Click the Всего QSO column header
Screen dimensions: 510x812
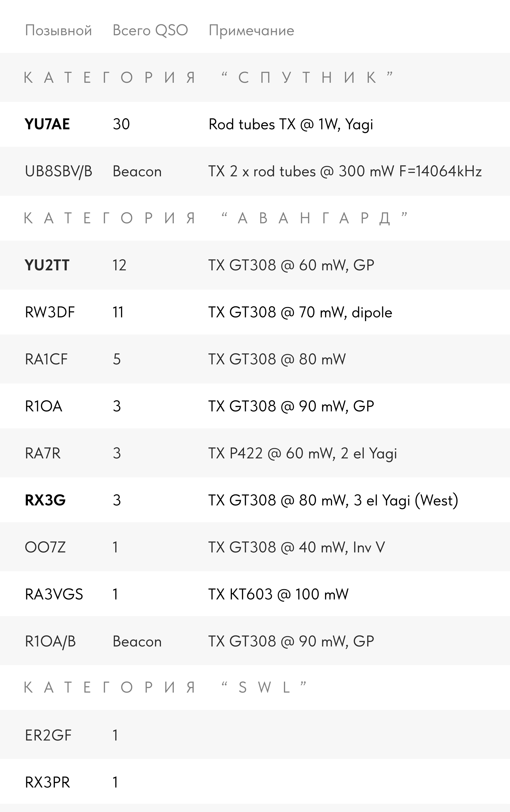click(150, 31)
